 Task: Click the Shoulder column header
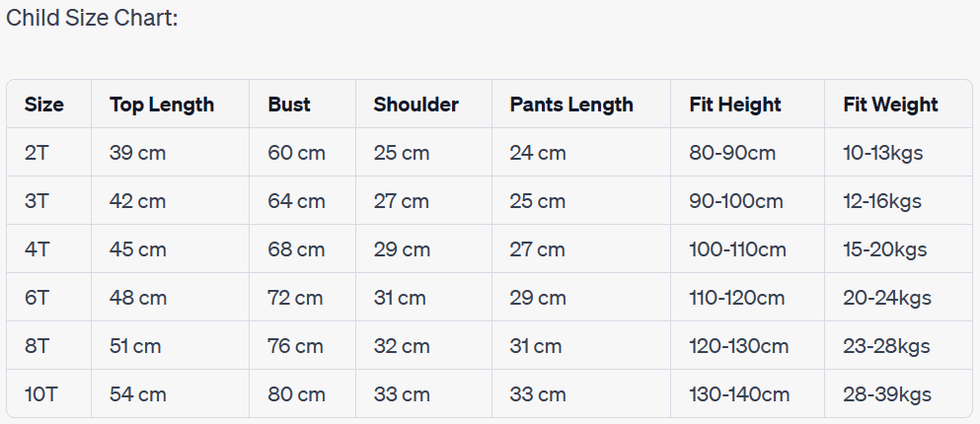click(x=415, y=105)
